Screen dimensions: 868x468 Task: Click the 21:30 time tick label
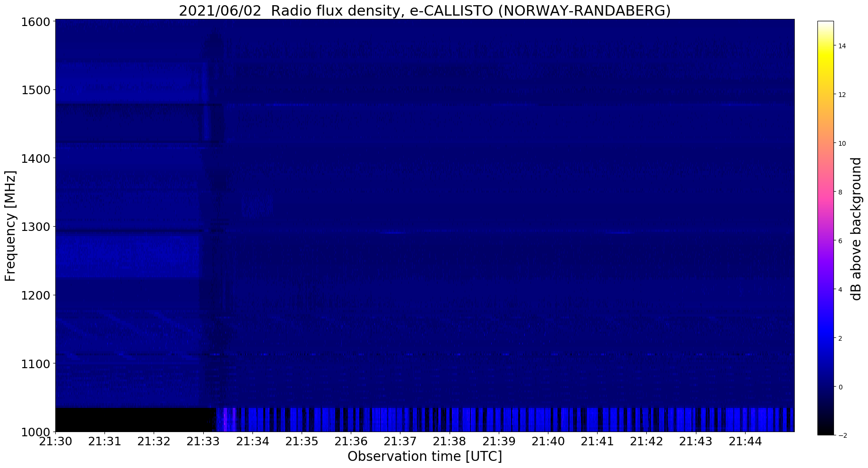[56, 442]
